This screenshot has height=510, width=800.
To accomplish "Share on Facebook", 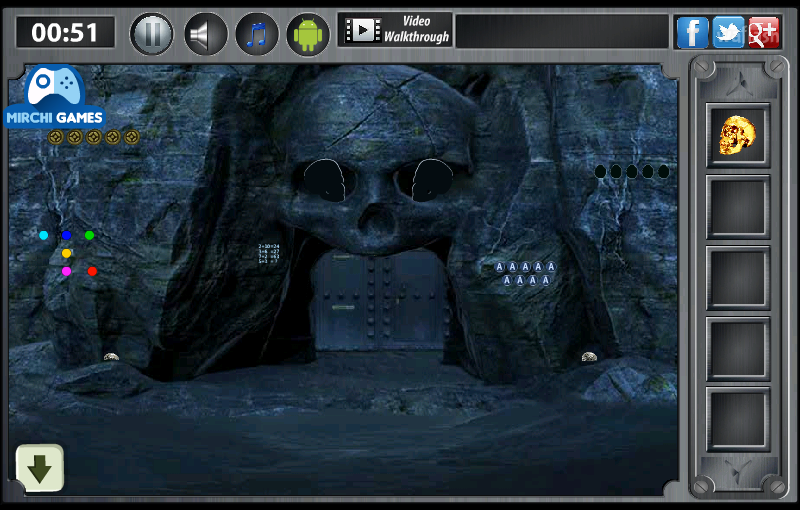I will 692,32.
